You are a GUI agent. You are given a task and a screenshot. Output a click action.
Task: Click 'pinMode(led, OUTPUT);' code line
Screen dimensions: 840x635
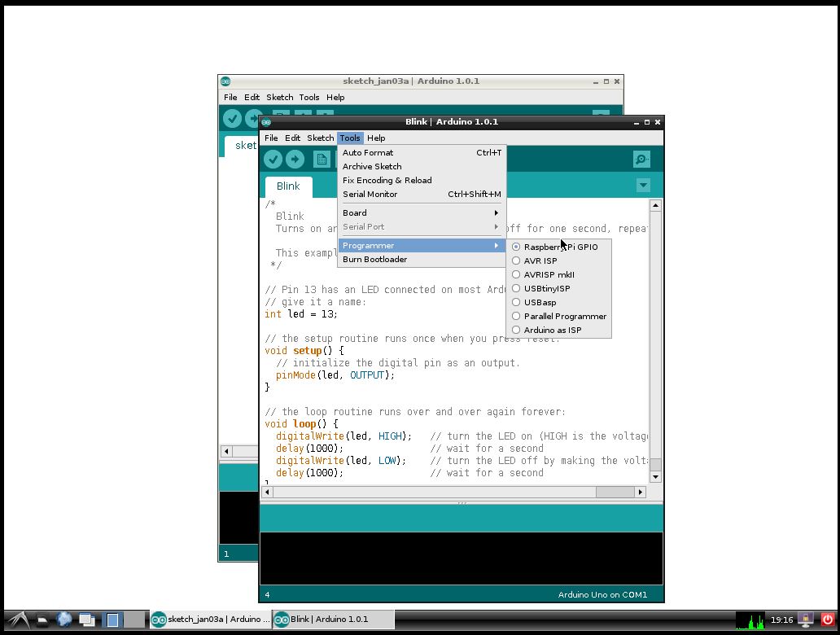click(x=335, y=375)
